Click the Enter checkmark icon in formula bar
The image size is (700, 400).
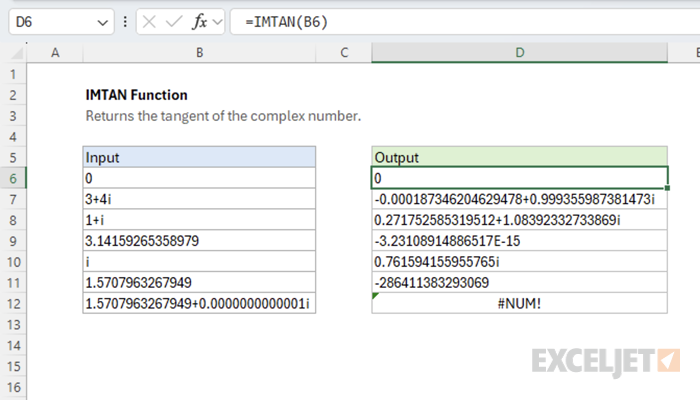[174, 21]
